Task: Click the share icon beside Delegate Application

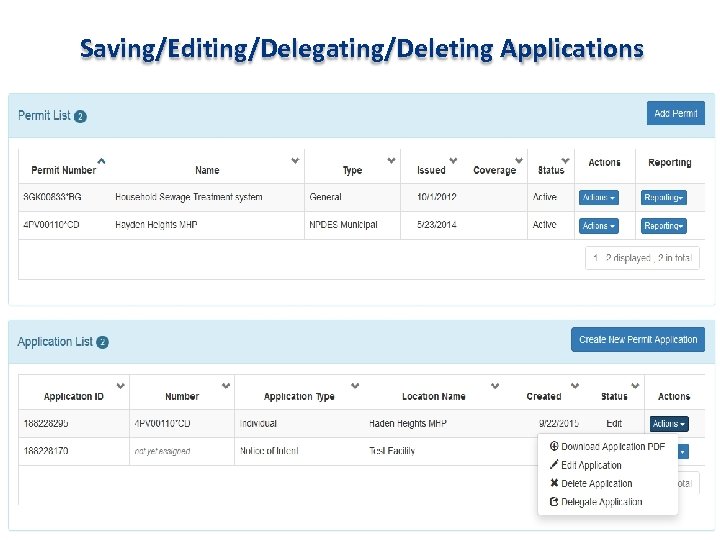Action: [554, 502]
